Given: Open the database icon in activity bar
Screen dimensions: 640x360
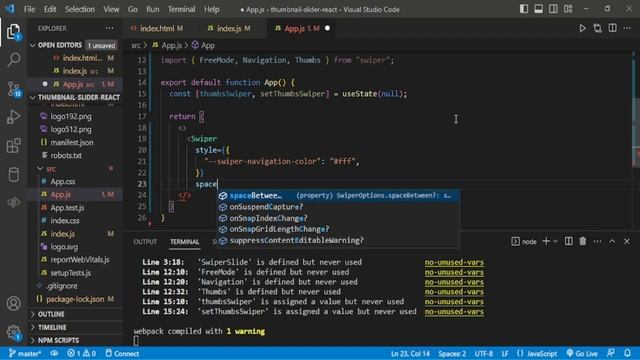Looking at the screenshot, I should click(x=13, y=174).
